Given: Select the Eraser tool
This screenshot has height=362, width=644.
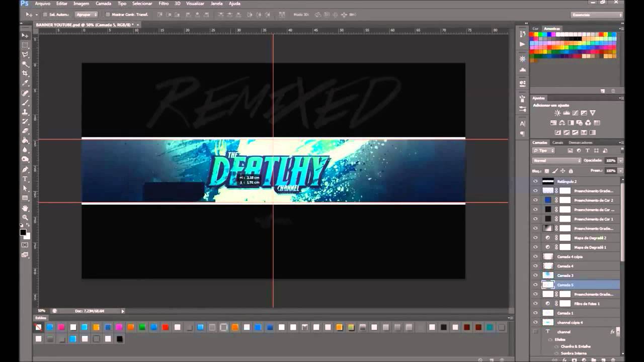Looking at the screenshot, I should click(x=25, y=131).
